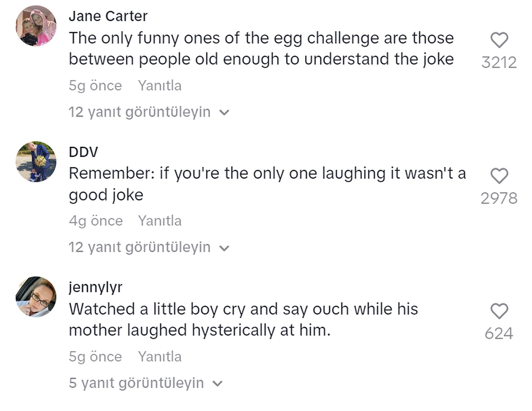Screen dimensions: 532x411
Task: Open the DDV username link
Action: [83, 152]
